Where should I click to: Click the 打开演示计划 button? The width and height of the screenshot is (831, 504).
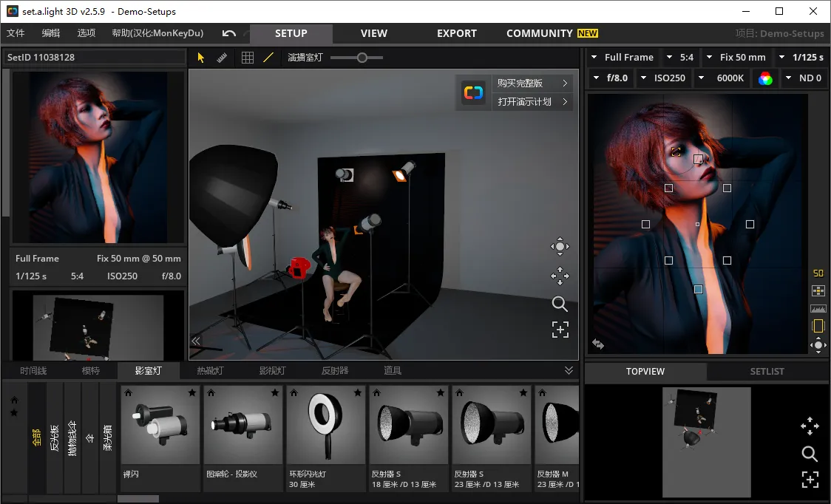(x=532, y=102)
